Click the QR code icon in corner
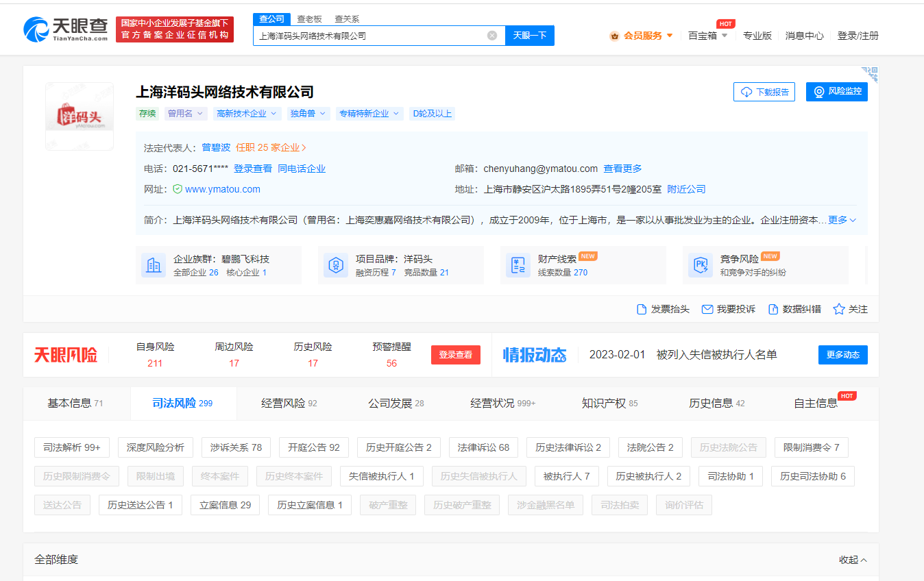The width and height of the screenshot is (924, 581). pyautogui.click(x=869, y=75)
